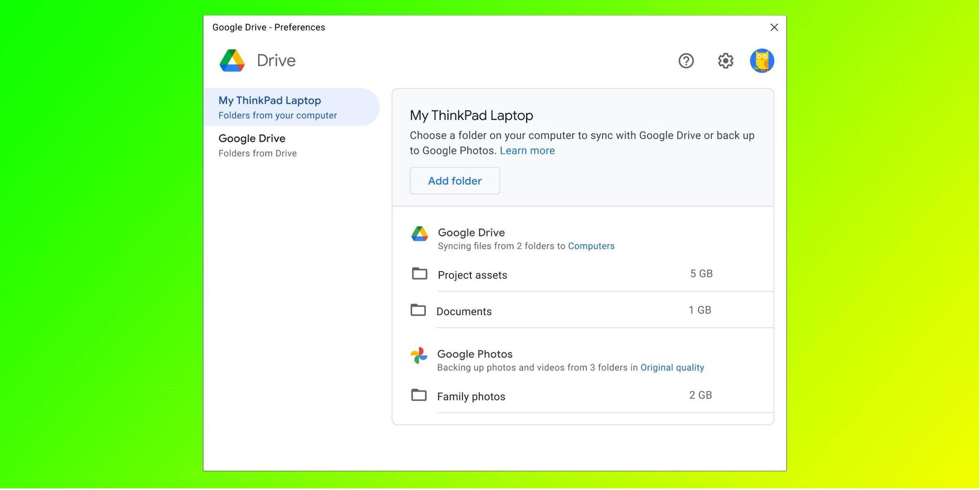980x490 pixels.
Task: Switch to the Google Drive section
Action: coord(252,138)
